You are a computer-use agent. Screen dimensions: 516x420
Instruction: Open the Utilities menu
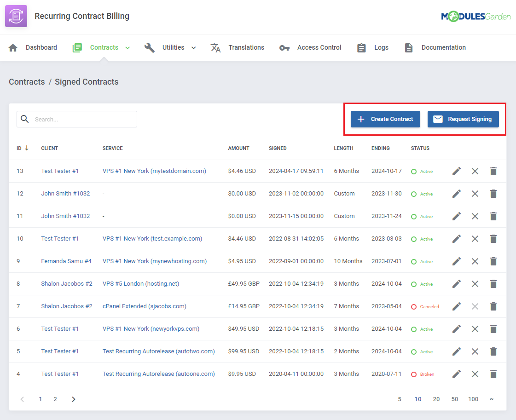(170, 47)
